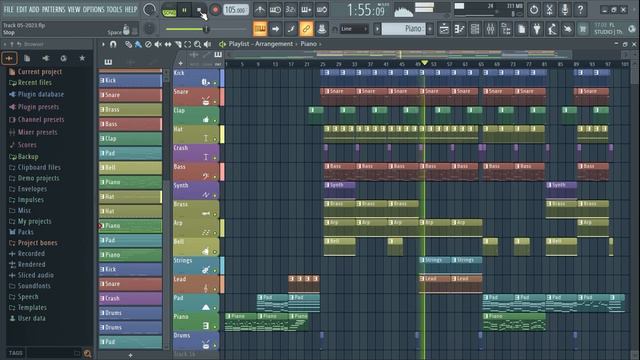640x360 pixels.
Task: Open the project info document icon
Action: click(522, 29)
